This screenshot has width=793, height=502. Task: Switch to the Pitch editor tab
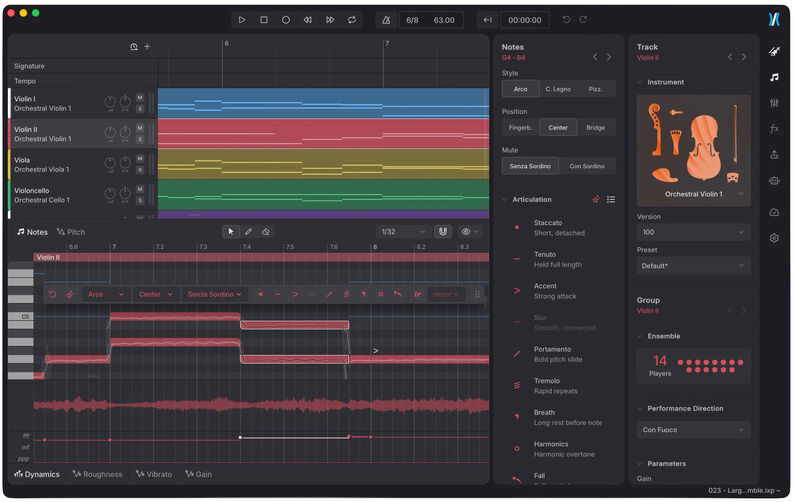click(71, 232)
